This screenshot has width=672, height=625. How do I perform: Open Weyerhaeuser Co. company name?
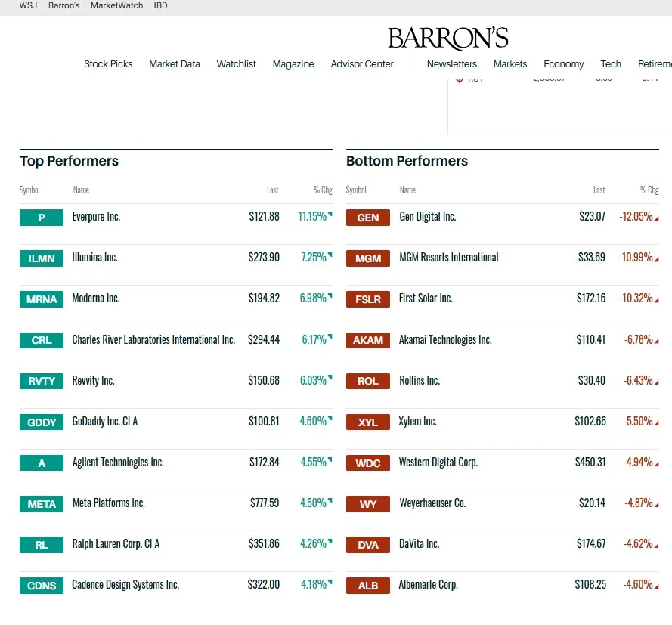click(432, 503)
